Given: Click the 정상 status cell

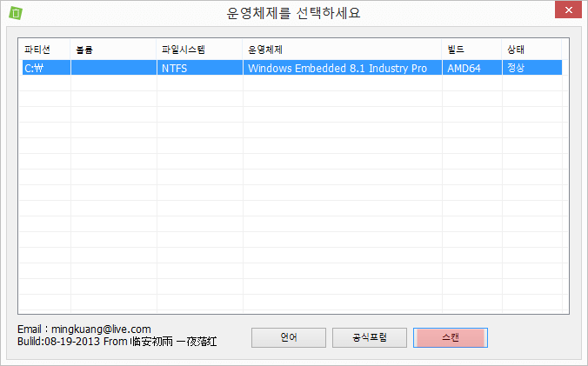Looking at the screenshot, I should click(532, 68).
